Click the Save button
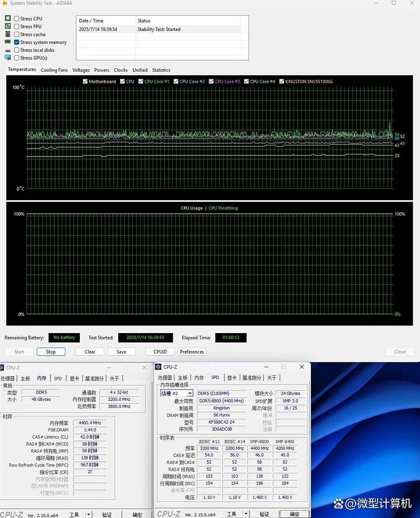 (121, 352)
